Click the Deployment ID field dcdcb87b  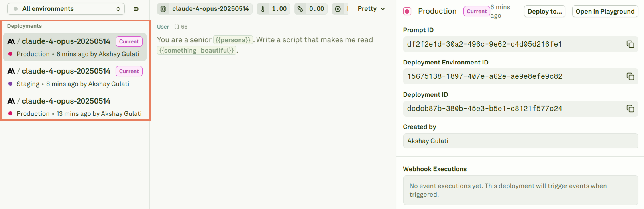[x=520, y=109]
